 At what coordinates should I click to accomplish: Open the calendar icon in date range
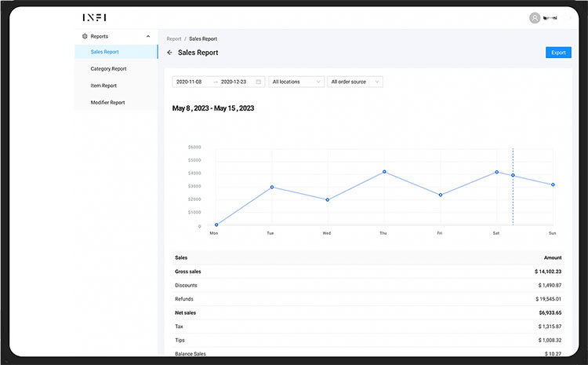click(x=258, y=82)
